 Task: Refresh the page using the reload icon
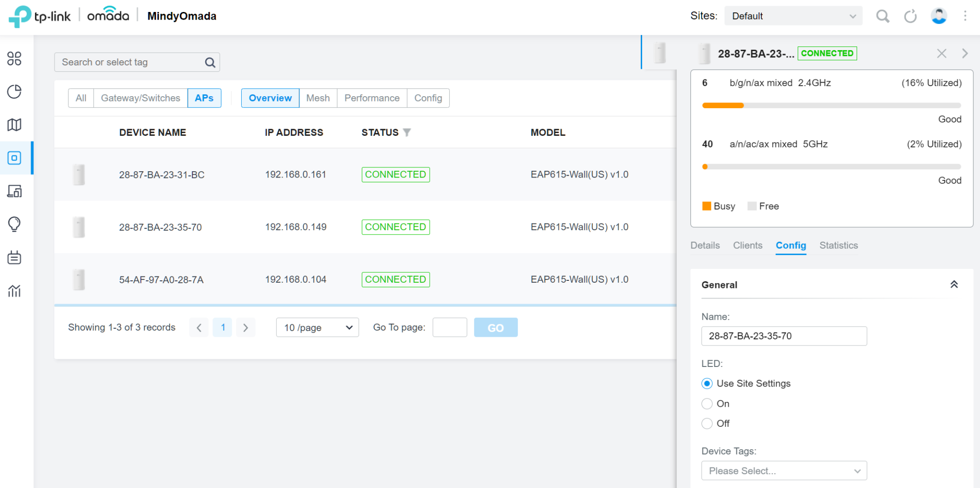[910, 16]
